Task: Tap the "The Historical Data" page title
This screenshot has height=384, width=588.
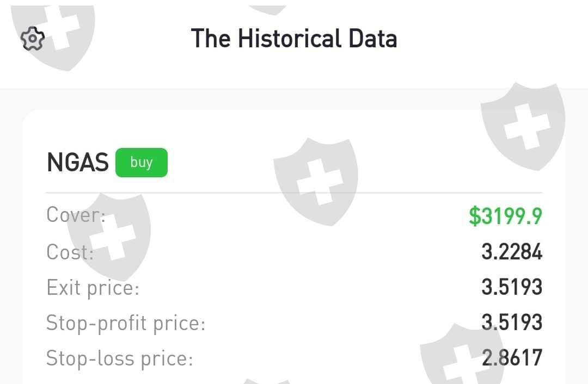Action: coord(294,39)
